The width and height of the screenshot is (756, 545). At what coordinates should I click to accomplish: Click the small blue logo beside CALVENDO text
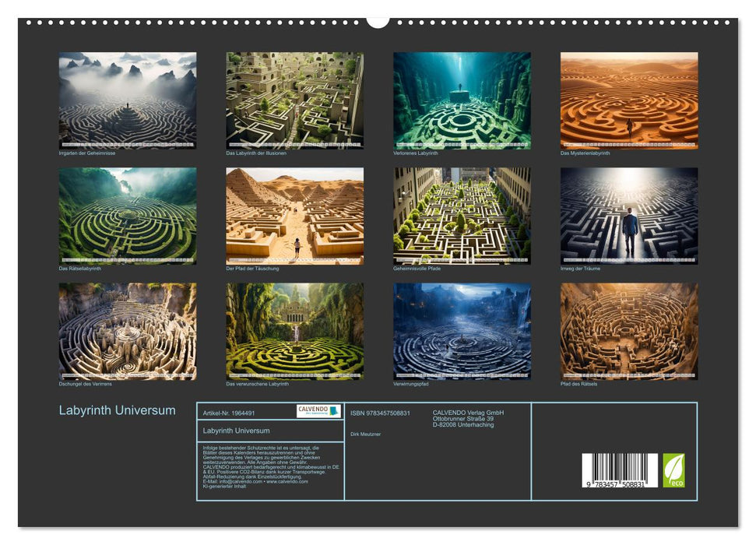(x=332, y=412)
